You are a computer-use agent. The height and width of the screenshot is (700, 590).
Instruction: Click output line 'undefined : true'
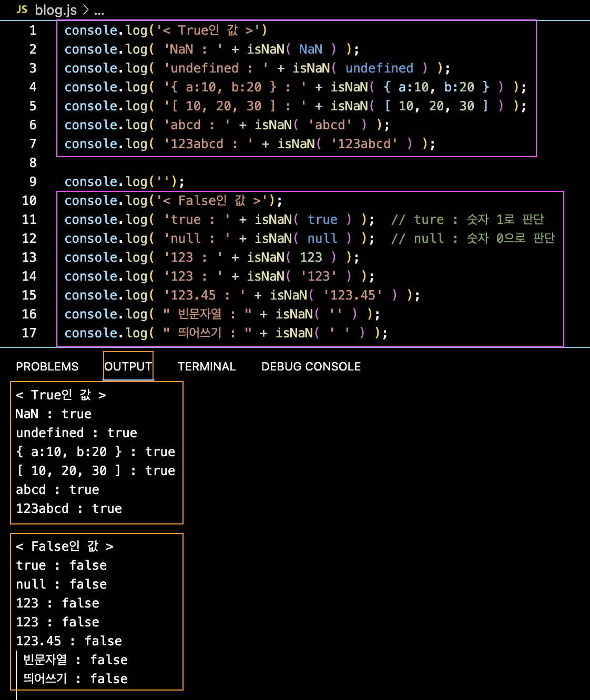tap(76, 433)
